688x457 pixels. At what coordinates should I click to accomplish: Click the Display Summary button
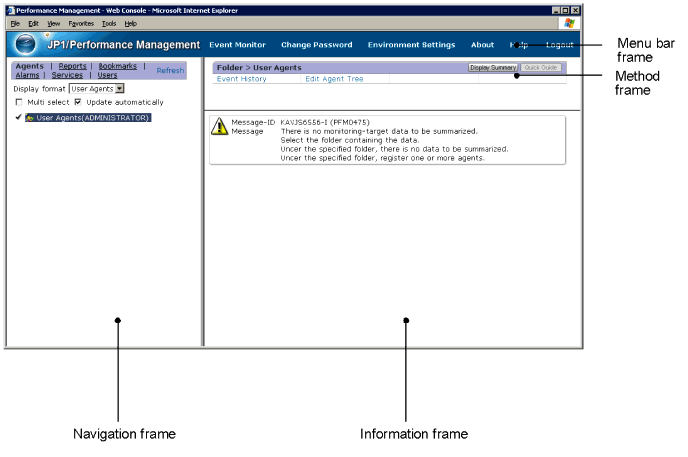coord(492,67)
